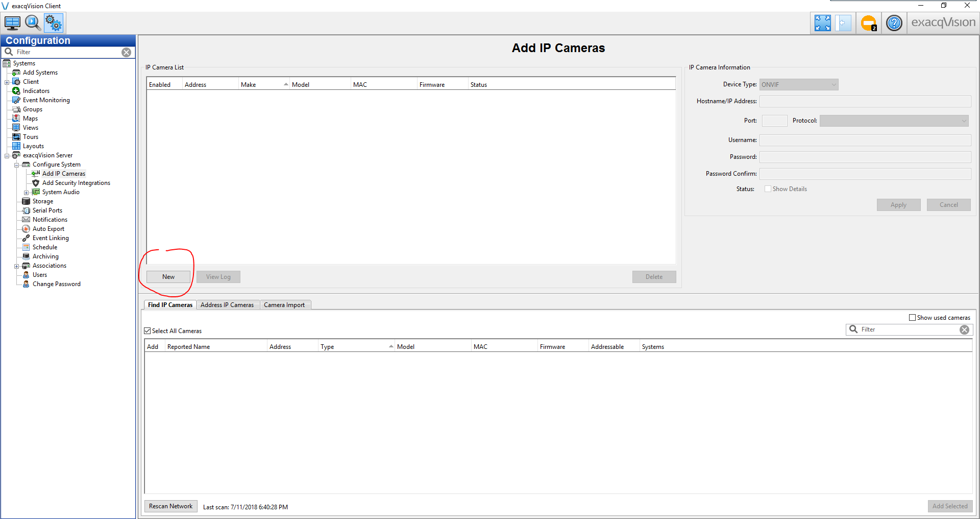The width and height of the screenshot is (980, 519).
Task: Click the Apply button
Action: 898,205
